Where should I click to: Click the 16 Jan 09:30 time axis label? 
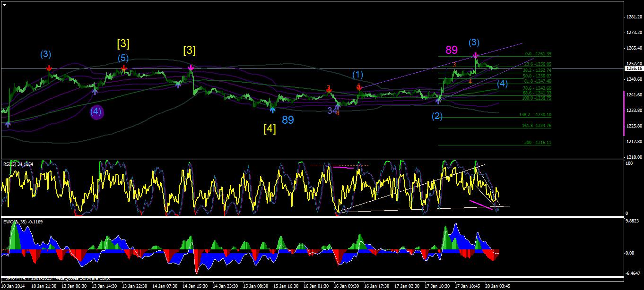[x=348, y=286]
